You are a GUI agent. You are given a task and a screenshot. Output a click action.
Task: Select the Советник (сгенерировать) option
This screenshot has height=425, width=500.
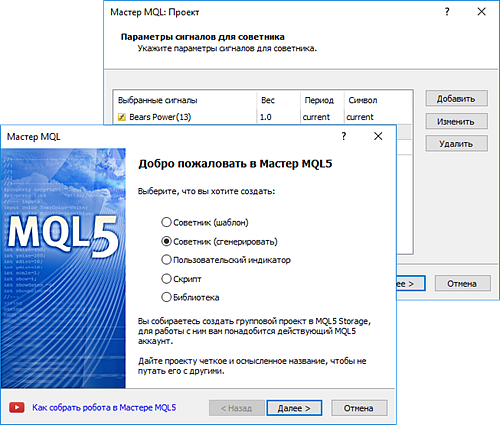[x=219, y=241]
